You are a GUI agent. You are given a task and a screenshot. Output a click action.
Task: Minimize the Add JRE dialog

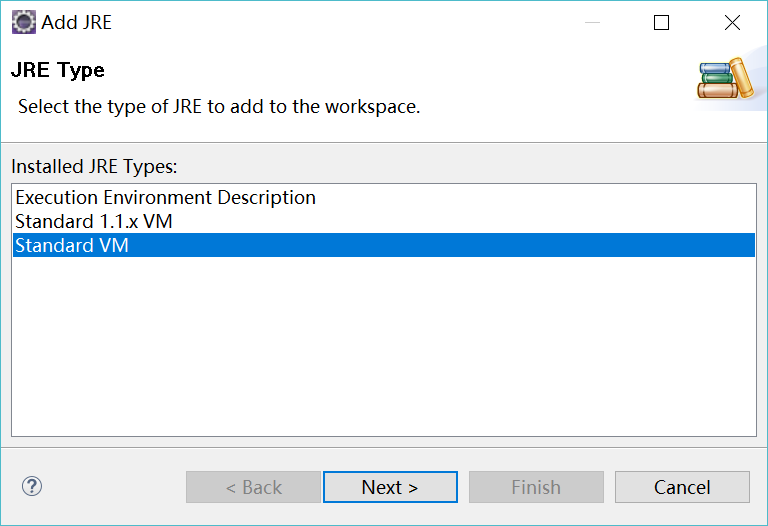[x=592, y=22]
